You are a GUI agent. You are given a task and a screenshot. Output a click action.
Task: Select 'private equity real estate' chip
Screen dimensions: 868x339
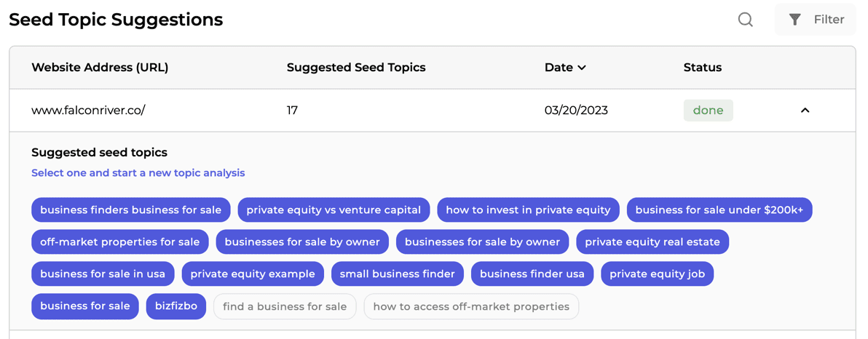coord(652,242)
